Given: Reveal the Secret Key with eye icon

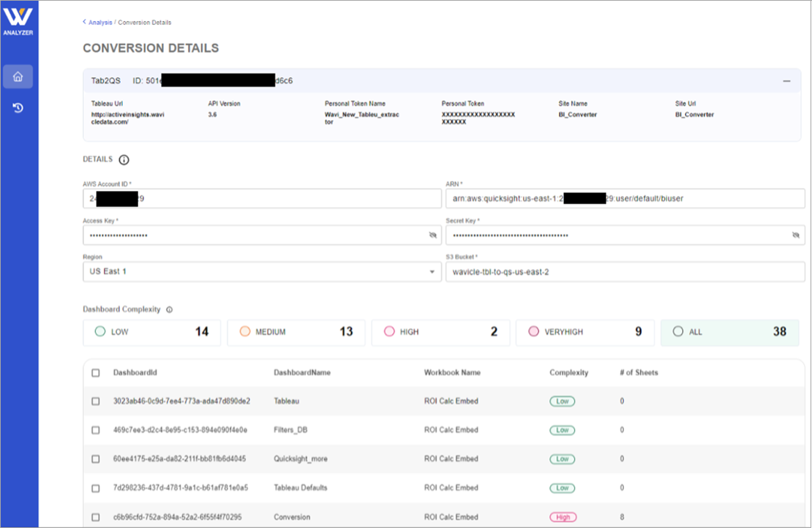Looking at the screenshot, I should pos(796,235).
